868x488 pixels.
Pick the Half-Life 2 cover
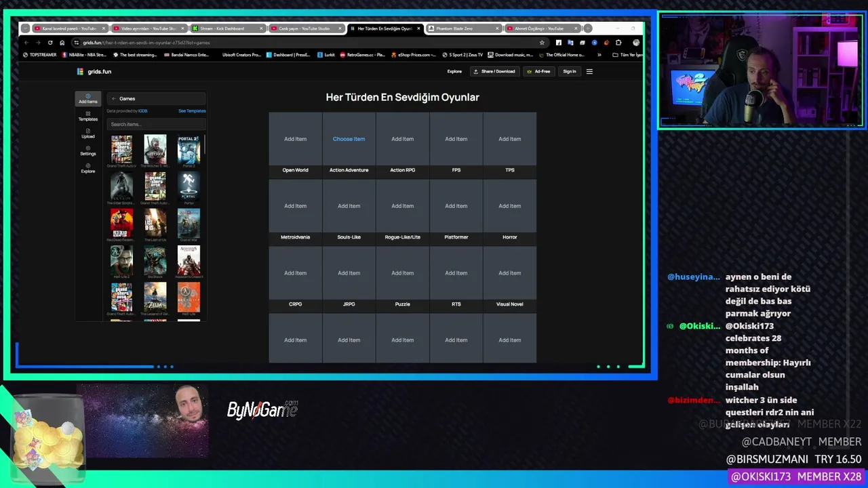click(x=122, y=260)
